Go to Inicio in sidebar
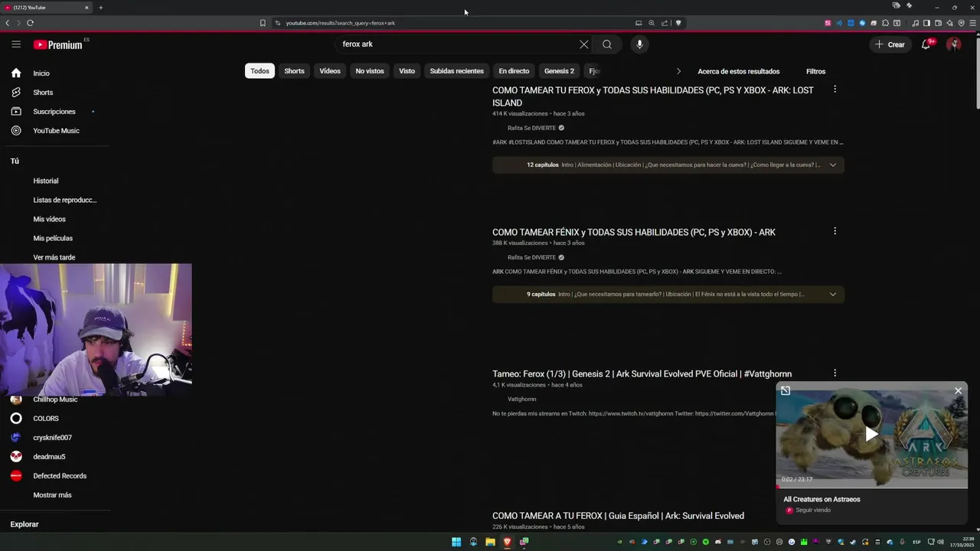This screenshot has height=551, width=980. [x=41, y=73]
